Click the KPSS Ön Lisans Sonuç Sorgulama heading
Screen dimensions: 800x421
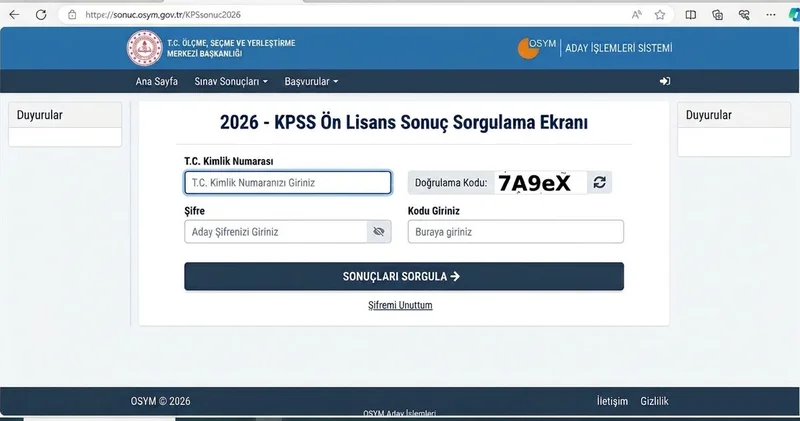[404, 122]
